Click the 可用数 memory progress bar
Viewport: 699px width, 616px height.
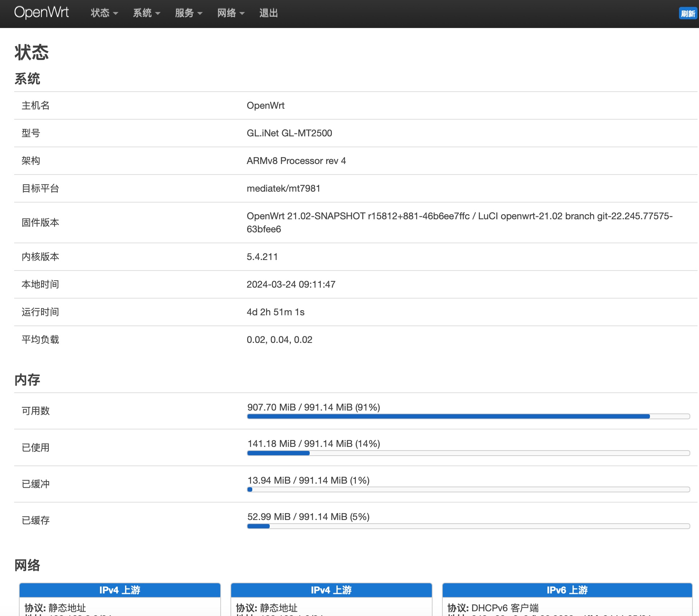(468, 416)
